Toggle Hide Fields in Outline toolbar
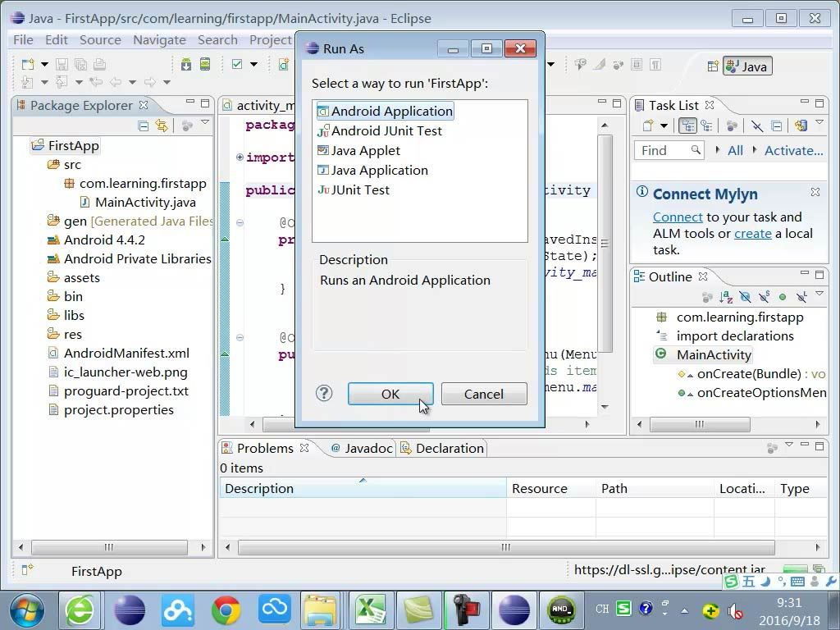The image size is (840, 630). click(745, 297)
